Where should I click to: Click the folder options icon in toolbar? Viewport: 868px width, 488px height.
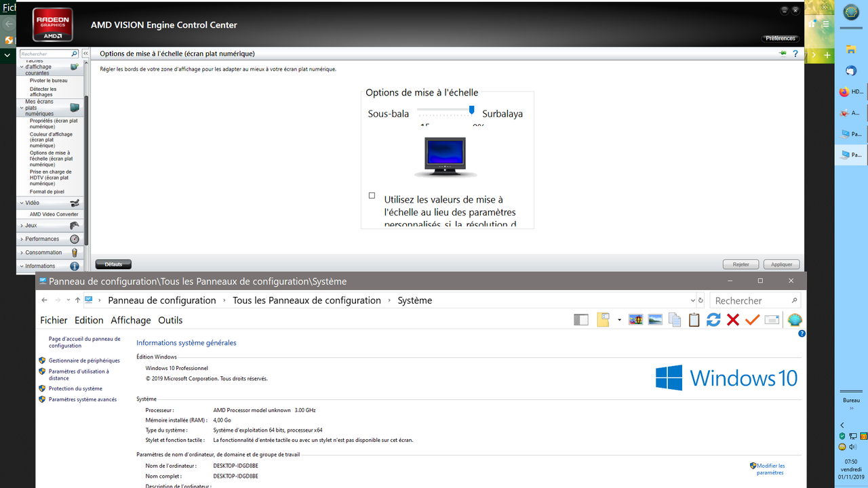tap(604, 320)
